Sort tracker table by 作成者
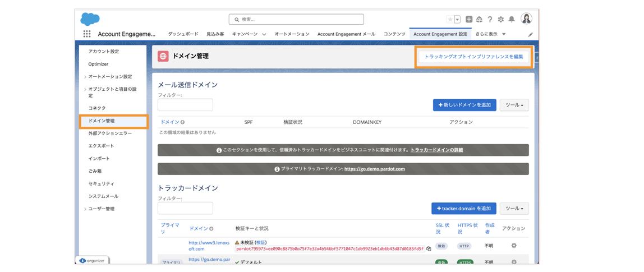644x272 pixels. pyautogui.click(x=490, y=228)
